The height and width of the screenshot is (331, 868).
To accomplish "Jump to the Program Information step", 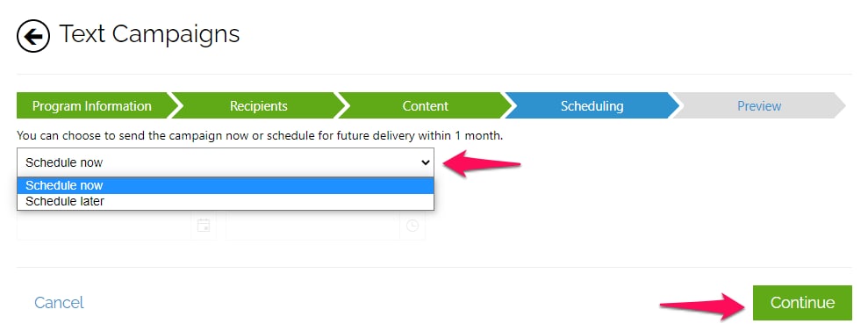I will [x=92, y=105].
